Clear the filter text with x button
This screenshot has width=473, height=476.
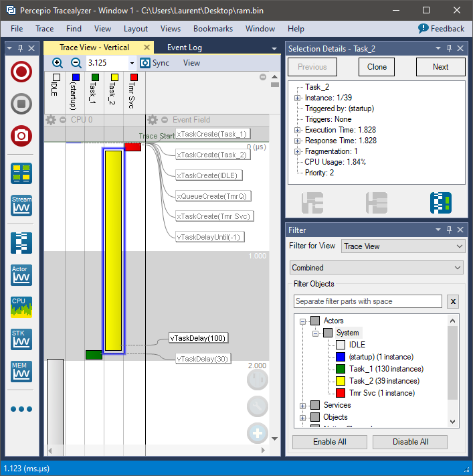(x=453, y=301)
